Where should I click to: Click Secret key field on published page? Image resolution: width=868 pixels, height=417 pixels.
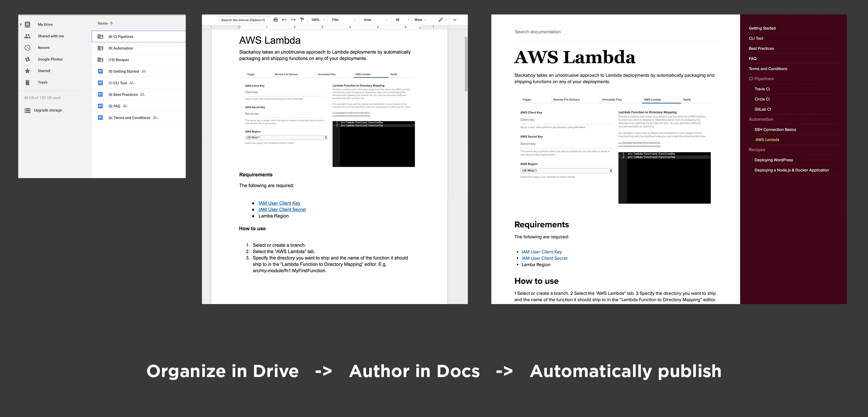pos(566,144)
